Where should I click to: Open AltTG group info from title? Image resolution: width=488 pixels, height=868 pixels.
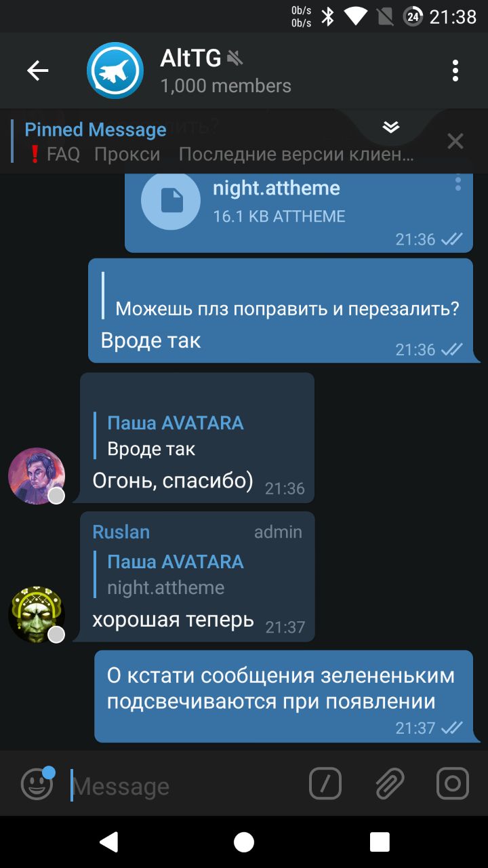[x=226, y=71]
